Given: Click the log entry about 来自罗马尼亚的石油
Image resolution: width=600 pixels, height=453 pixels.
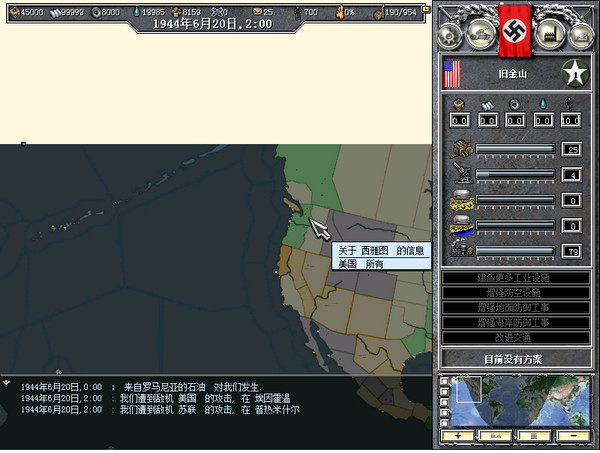Looking at the screenshot, I should tap(142, 387).
